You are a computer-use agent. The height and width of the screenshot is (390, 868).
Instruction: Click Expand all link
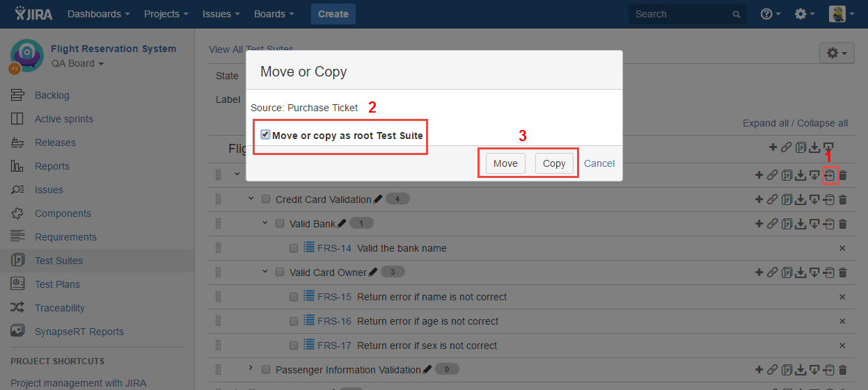coord(765,123)
